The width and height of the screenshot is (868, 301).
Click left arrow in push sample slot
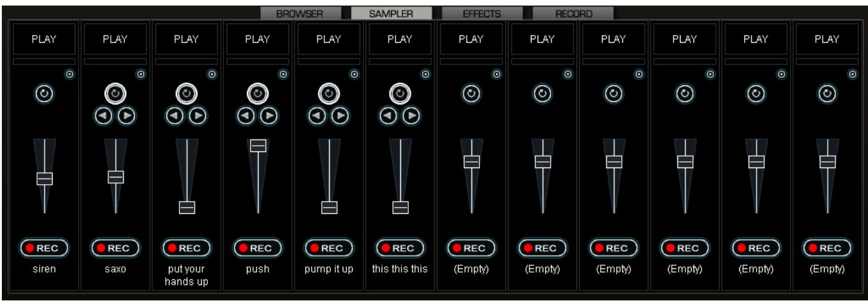coord(246,116)
